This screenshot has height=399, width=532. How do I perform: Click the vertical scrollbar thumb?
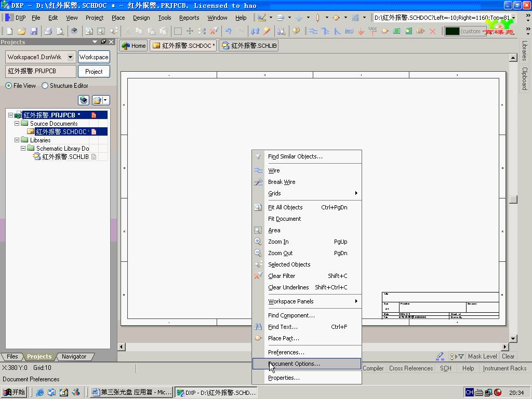click(x=513, y=199)
